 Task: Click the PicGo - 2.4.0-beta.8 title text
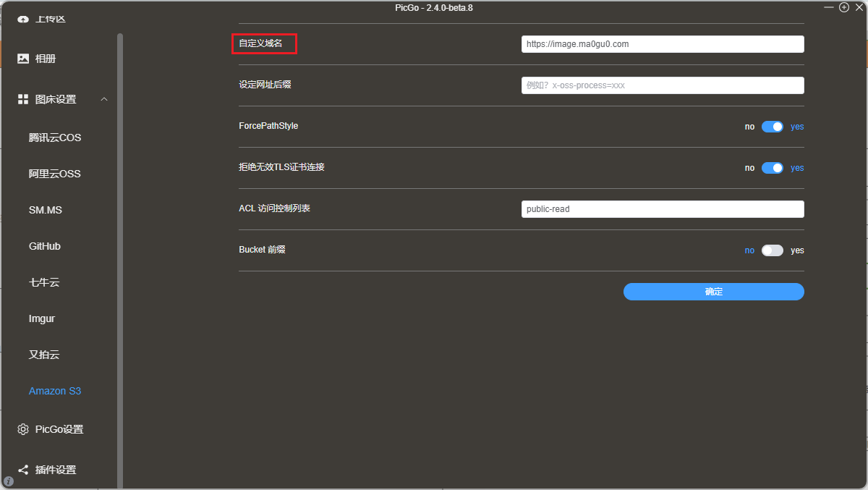click(x=434, y=8)
